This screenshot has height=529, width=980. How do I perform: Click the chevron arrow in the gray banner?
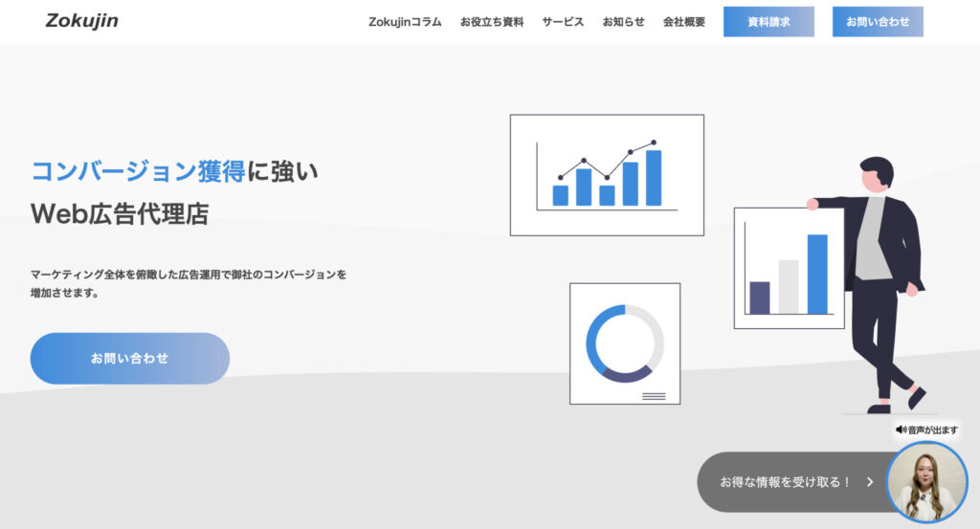point(870,482)
